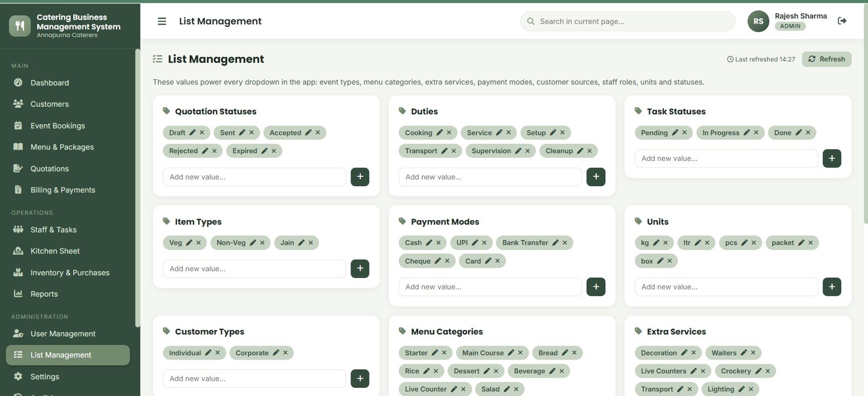This screenshot has width=868, height=396.
Task: Click the logout icon next to Rajesh Sharma
Action: pos(842,21)
